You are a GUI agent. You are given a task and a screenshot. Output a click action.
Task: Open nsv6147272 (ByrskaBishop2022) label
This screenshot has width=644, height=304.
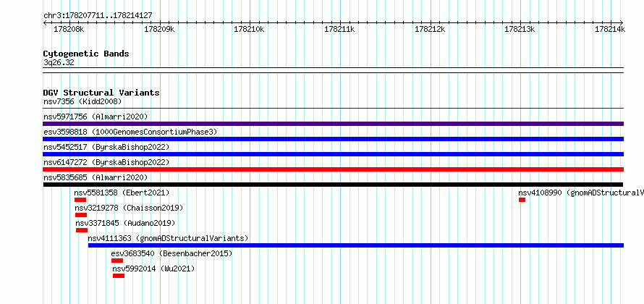click(106, 162)
